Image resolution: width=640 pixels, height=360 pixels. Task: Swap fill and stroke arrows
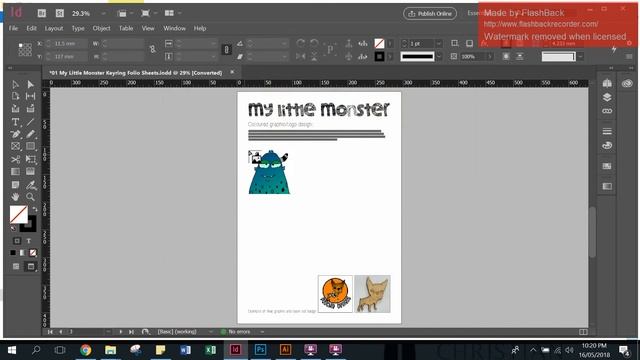[x=35, y=209]
